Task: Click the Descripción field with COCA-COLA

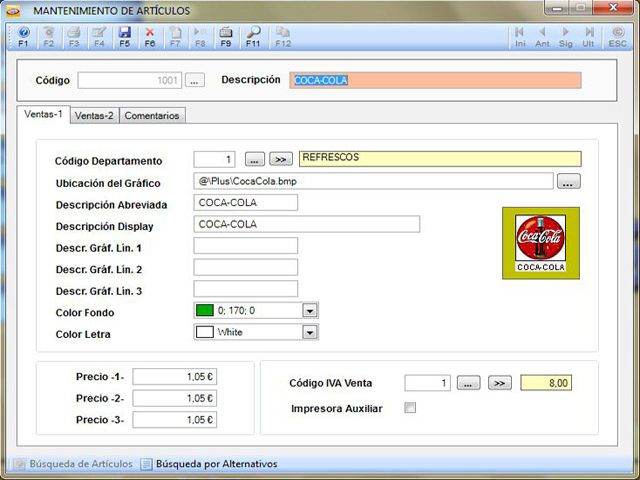Action: pyautogui.click(x=435, y=80)
